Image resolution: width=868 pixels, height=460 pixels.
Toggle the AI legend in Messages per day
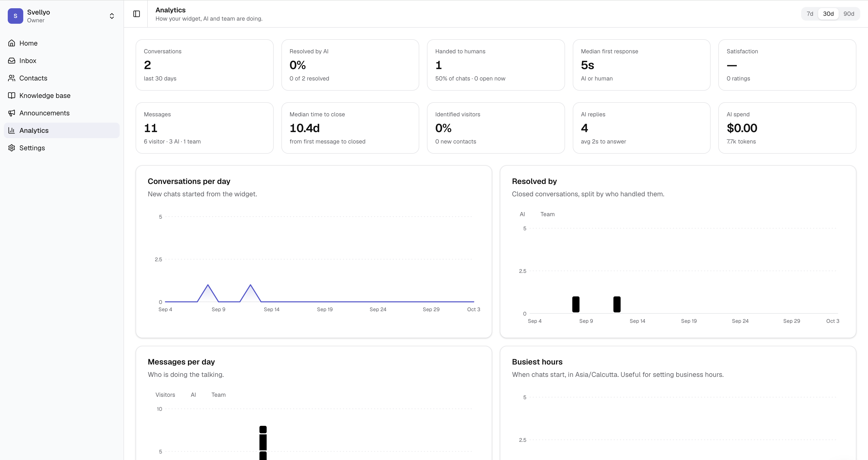tap(193, 395)
